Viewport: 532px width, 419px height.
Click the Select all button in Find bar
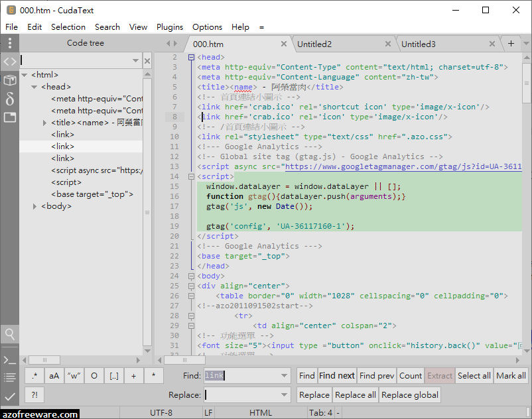tap(474, 375)
